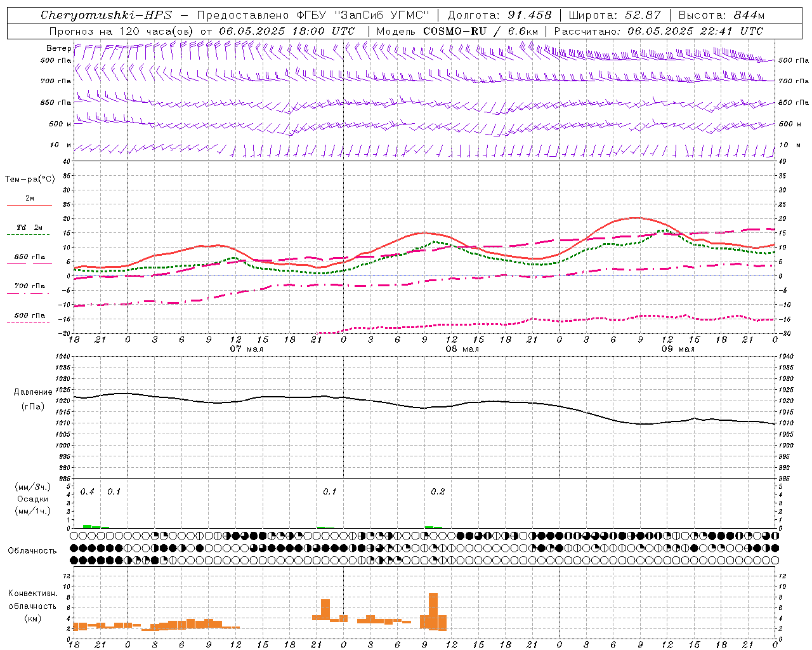Click the precipitation value 0.2
This screenshot has height=650, width=812.
pos(438,492)
